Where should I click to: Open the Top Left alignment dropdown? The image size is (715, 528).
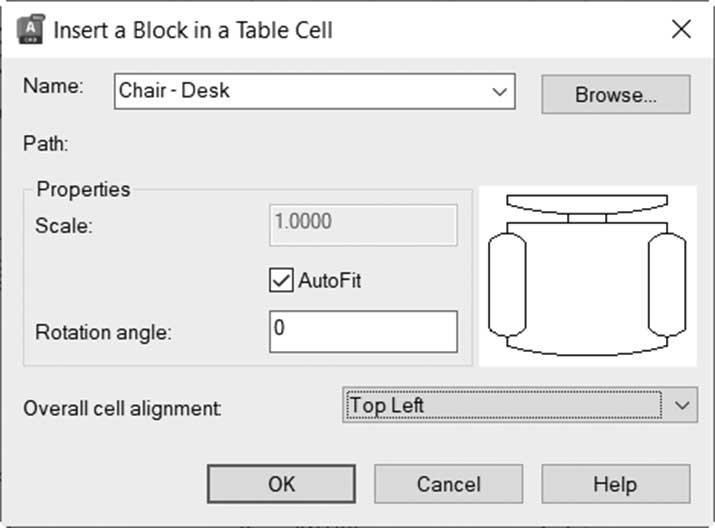(520, 405)
